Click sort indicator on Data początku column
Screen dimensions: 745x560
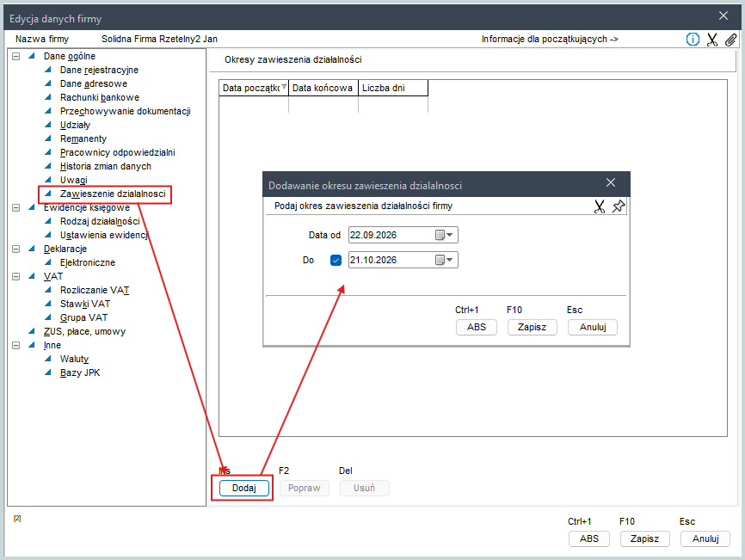(x=284, y=86)
